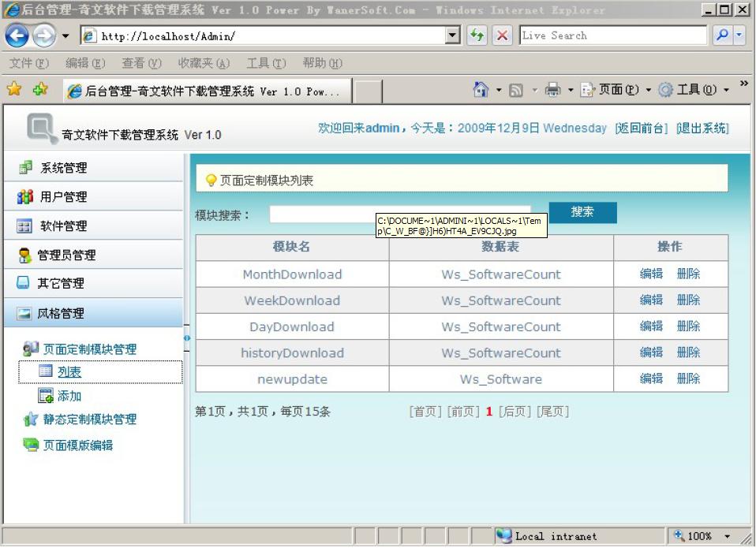The image size is (756, 548).
Task: Stop loading with the red X icon
Action: tap(502, 35)
